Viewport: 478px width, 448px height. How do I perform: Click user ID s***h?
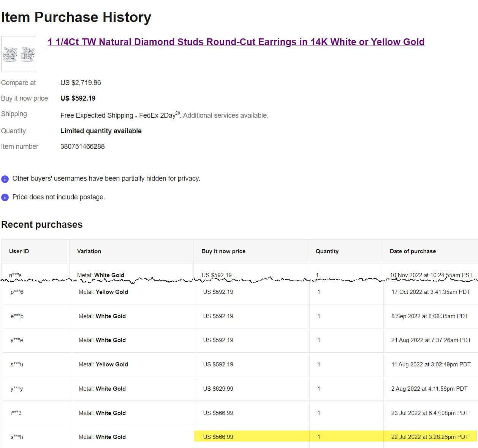17,437
